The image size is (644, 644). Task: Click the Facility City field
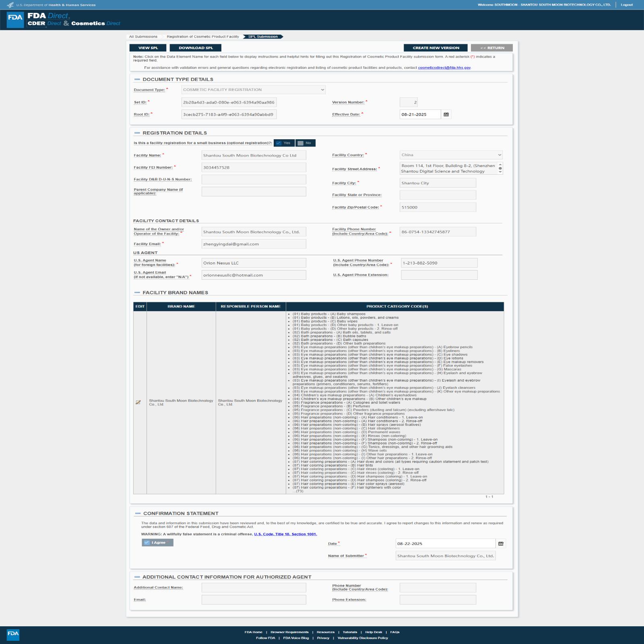click(x=438, y=183)
